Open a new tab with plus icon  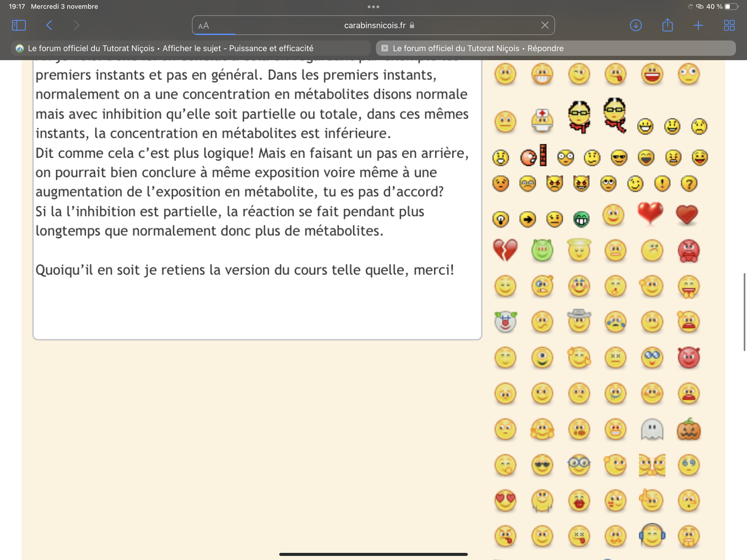point(698,25)
